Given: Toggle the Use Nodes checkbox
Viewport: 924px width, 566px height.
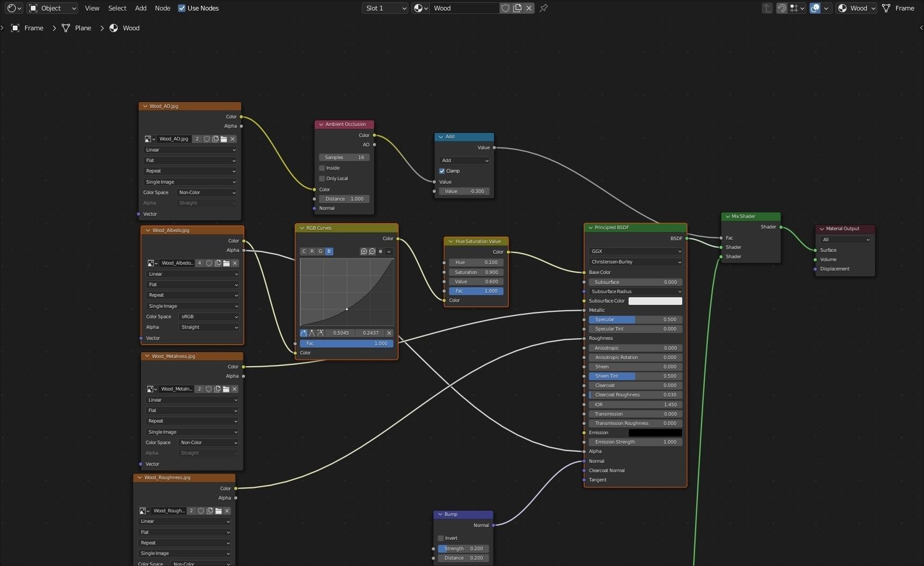Looking at the screenshot, I should 182,8.
